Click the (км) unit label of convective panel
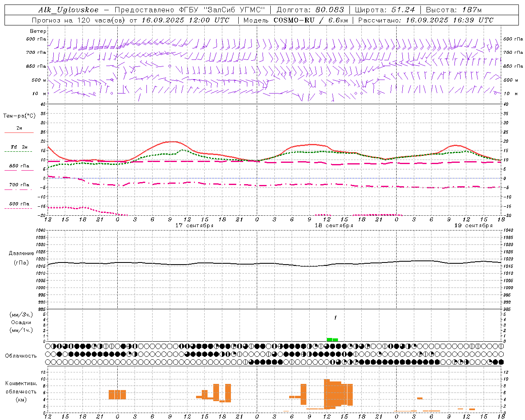 [x=21, y=399]
